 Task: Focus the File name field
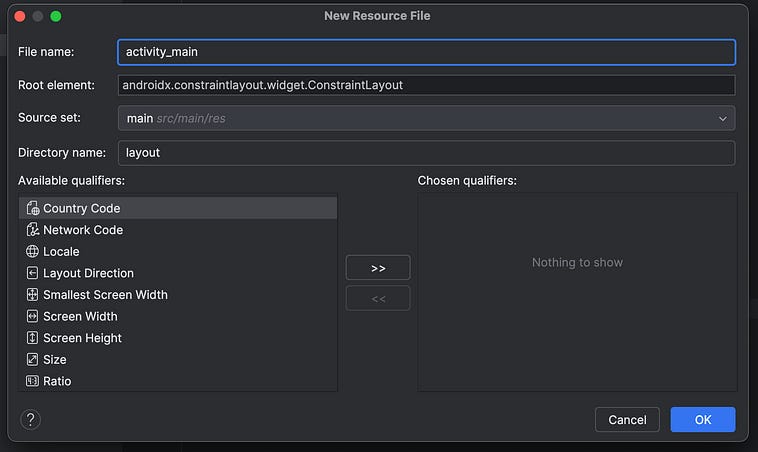426,52
